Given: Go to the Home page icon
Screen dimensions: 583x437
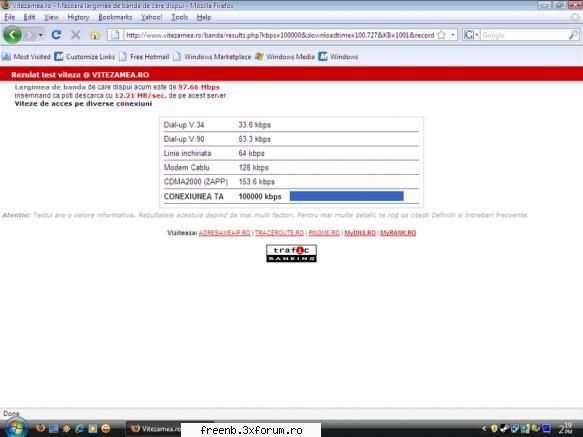Looking at the screenshot, I should (95, 35).
